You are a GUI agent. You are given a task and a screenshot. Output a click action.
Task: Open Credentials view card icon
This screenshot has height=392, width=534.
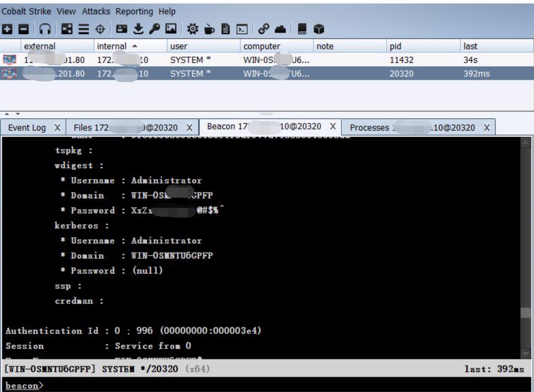(121, 29)
